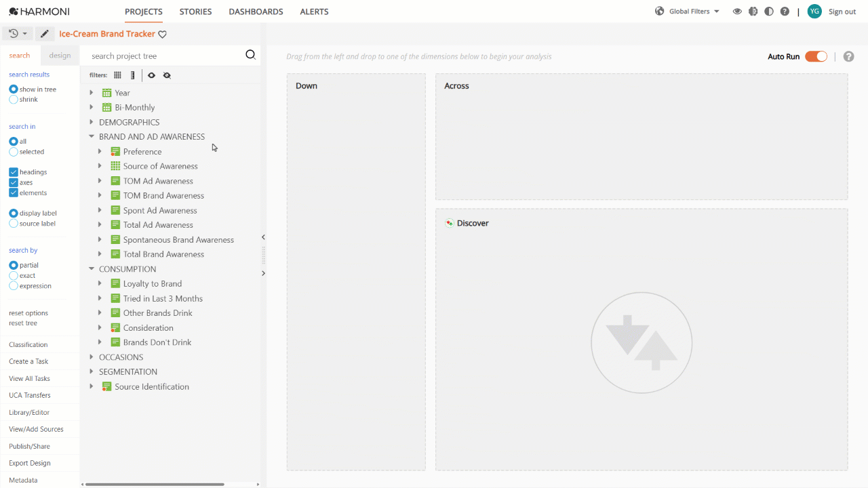Click the YG user avatar
868x488 pixels.
coord(814,12)
